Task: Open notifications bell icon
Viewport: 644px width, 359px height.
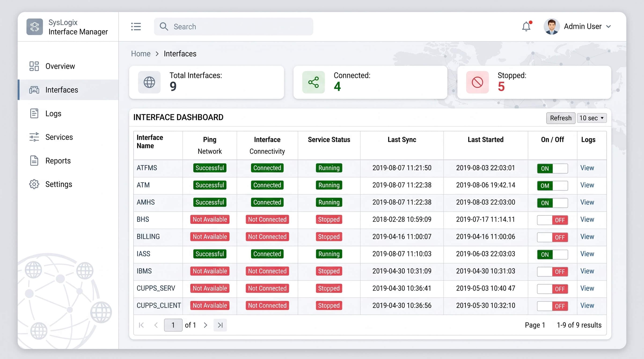Action: (527, 26)
